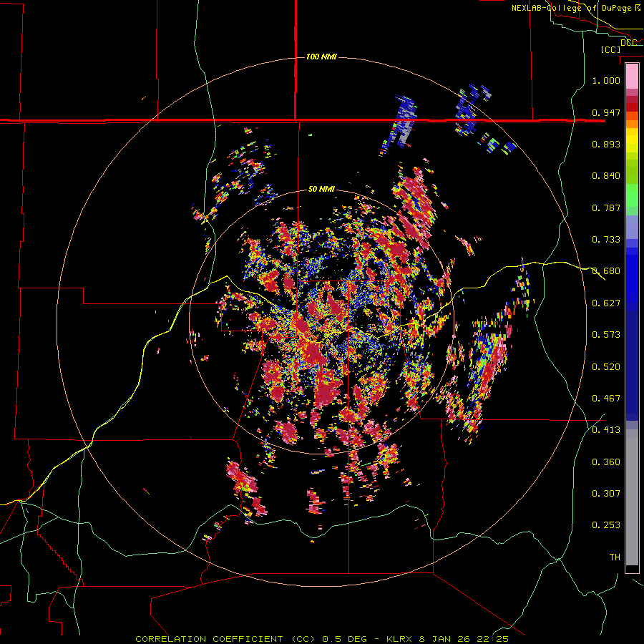This screenshot has height=644, width=644.
Task: Click the [CC] legend header
Action: click(x=610, y=49)
